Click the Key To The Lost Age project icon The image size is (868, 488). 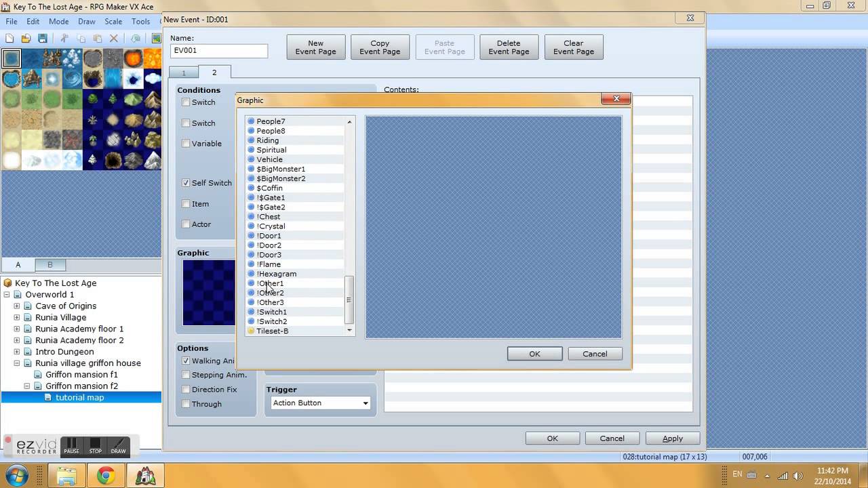point(7,283)
